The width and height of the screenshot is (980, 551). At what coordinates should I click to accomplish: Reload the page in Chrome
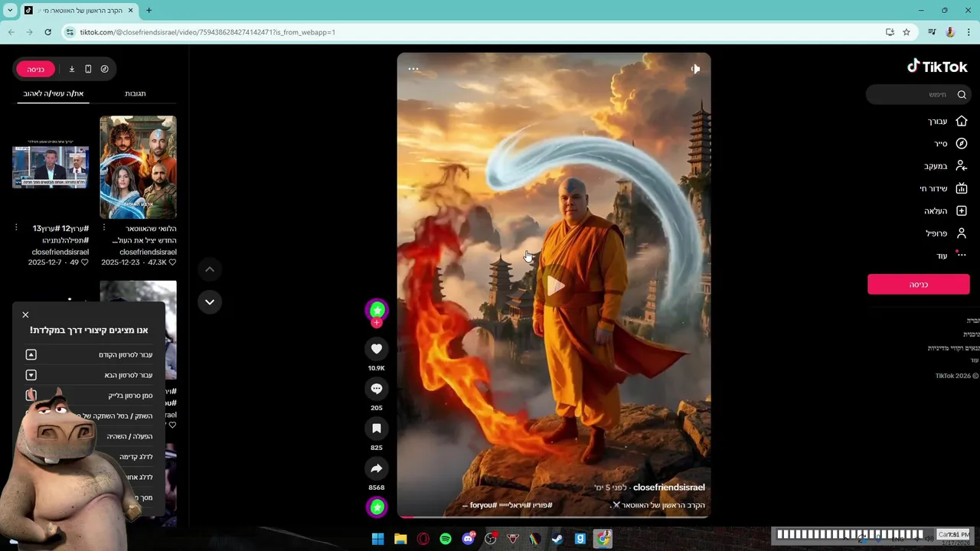coord(47,32)
